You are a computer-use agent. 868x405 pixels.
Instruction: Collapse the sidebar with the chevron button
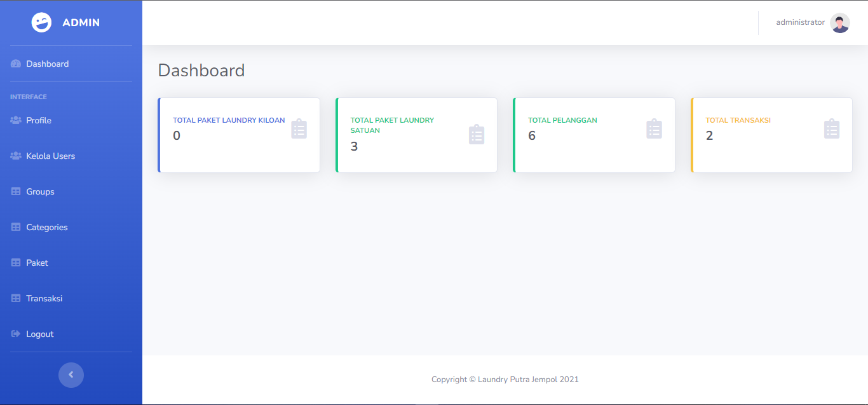tap(71, 374)
